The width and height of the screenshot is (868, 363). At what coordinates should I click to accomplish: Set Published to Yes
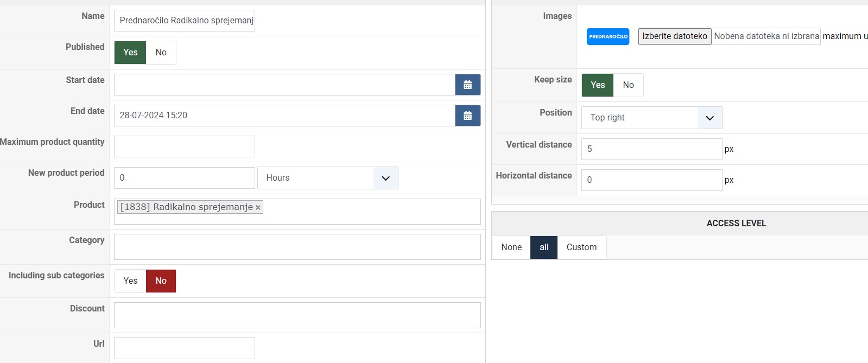[x=130, y=53]
